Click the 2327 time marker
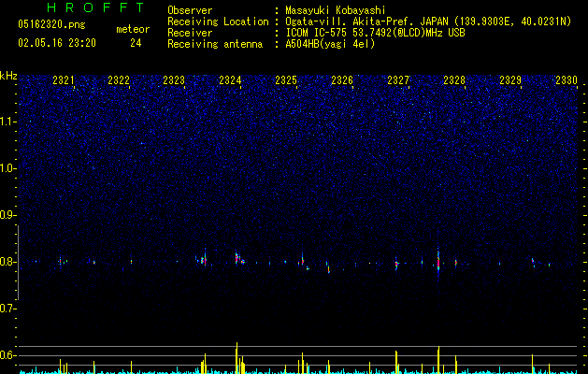The width and height of the screenshot is (588, 374). 398,80
